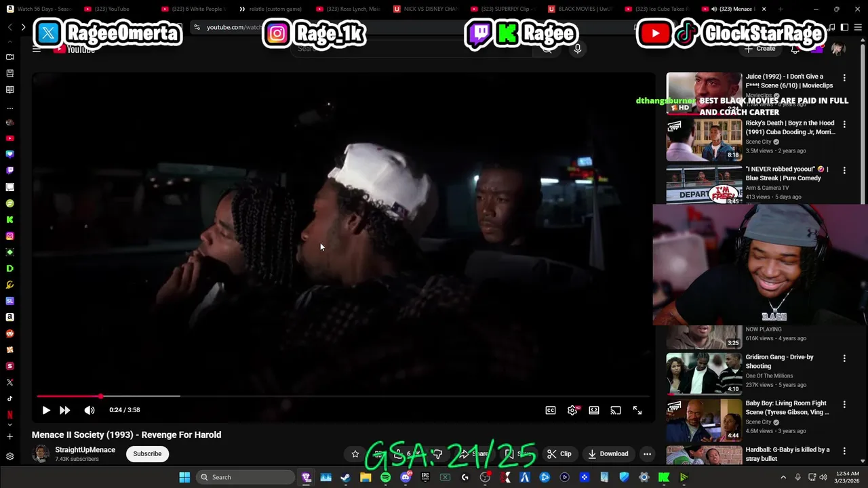The height and width of the screenshot is (488, 868).
Task: Open options for Gridiron Gang video
Action: (844, 358)
